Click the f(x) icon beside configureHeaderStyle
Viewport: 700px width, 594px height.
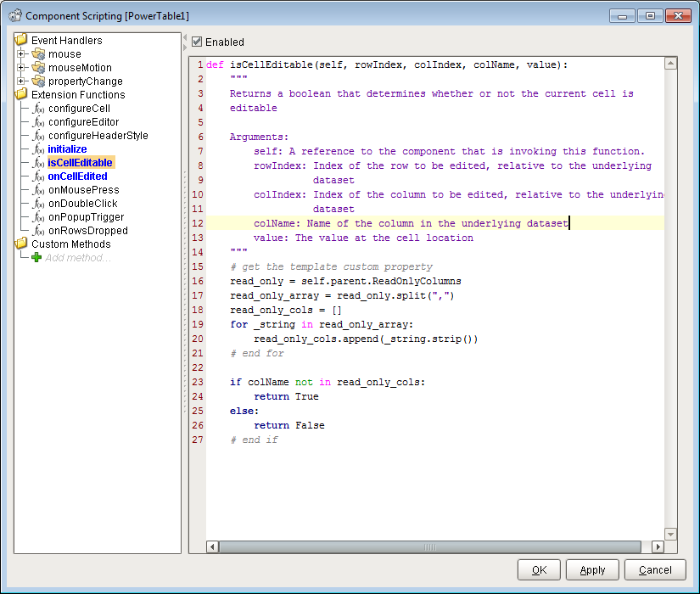coord(38,135)
